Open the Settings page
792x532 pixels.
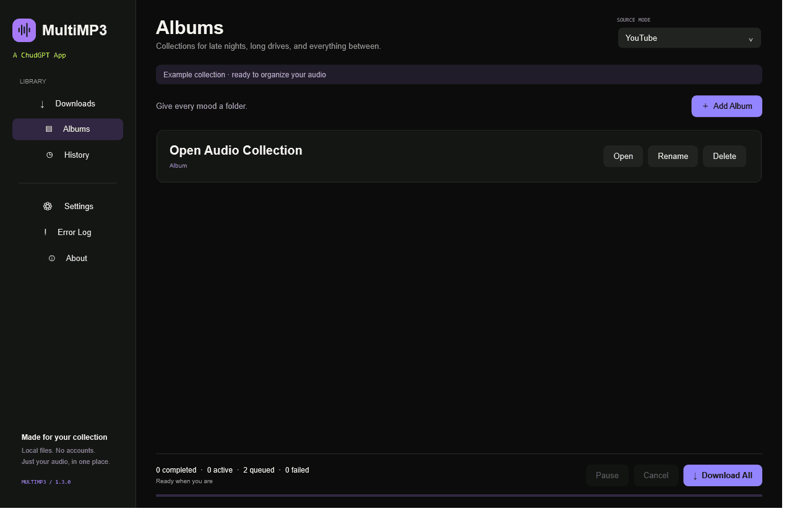[x=67, y=207]
